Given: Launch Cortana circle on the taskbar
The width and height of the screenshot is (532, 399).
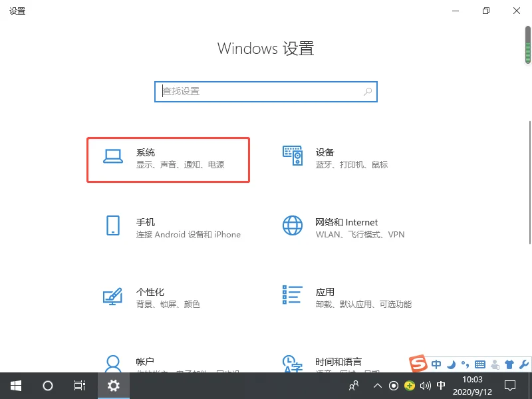Looking at the screenshot, I should click(x=47, y=386).
